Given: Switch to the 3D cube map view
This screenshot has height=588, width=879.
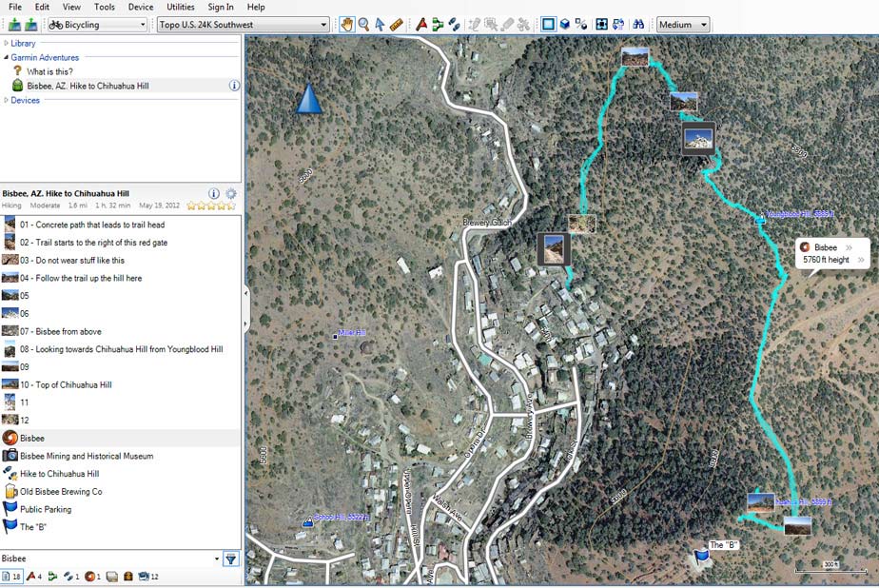Looking at the screenshot, I should click(565, 25).
